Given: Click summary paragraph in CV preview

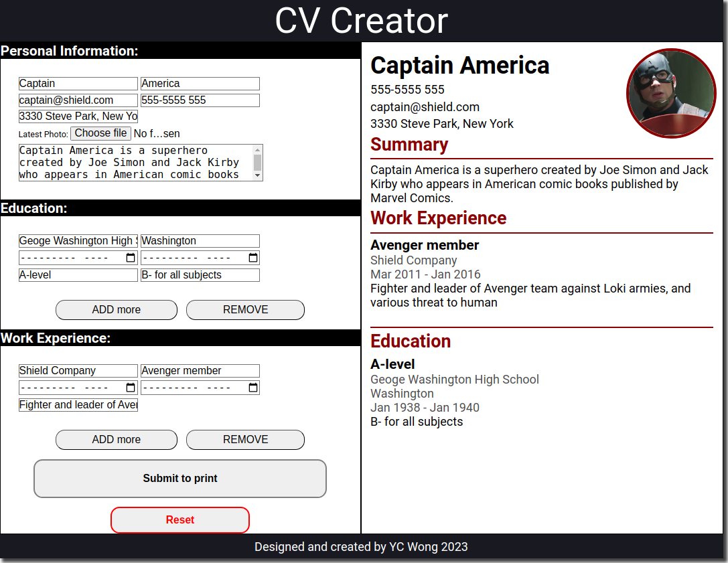Looking at the screenshot, I should coord(539,184).
